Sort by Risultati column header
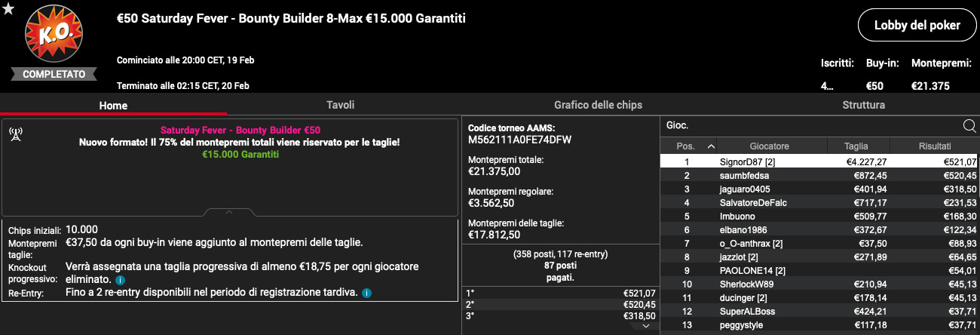The width and height of the screenshot is (980, 335). pyautogui.click(x=935, y=146)
